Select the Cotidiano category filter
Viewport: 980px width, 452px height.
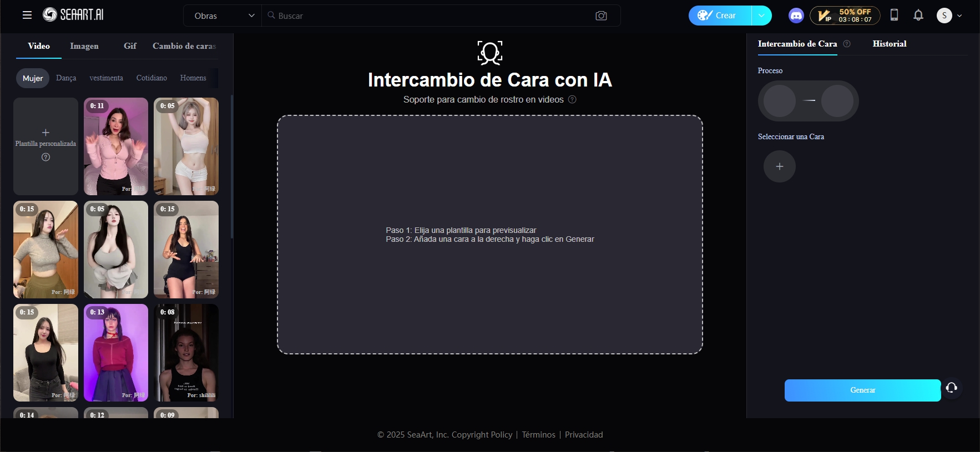pyautogui.click(x=151, y=78)
